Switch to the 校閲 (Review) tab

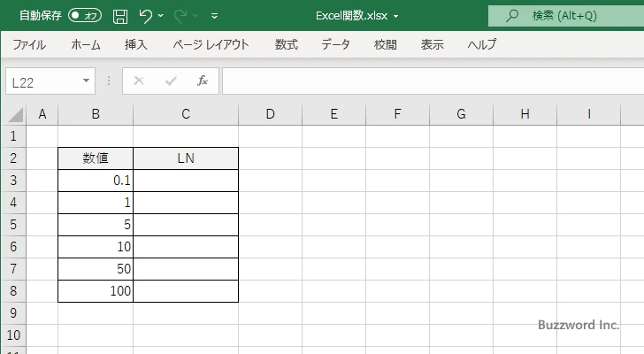(x=386, y=44)
